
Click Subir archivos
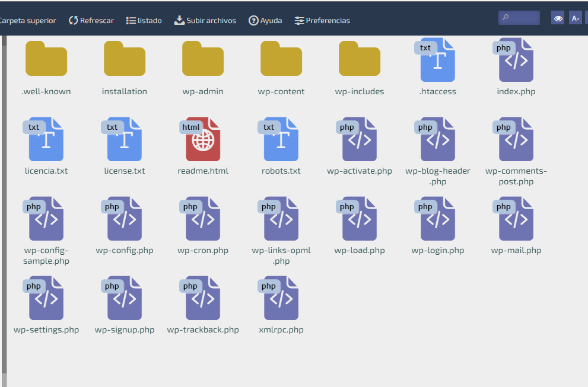(205, 20)
